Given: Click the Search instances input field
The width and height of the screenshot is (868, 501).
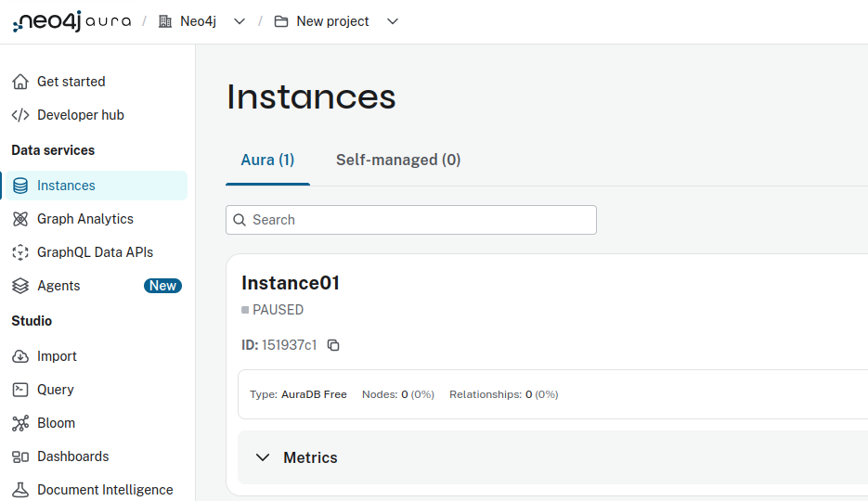Looking at the screenshot, I should (x=411, y=220).
